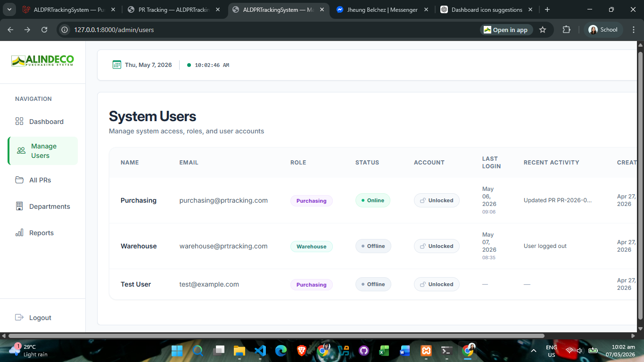Click the calendar icon beside the date
The width and height of the screenshot is (644, 362).
(x=116, y=65)
